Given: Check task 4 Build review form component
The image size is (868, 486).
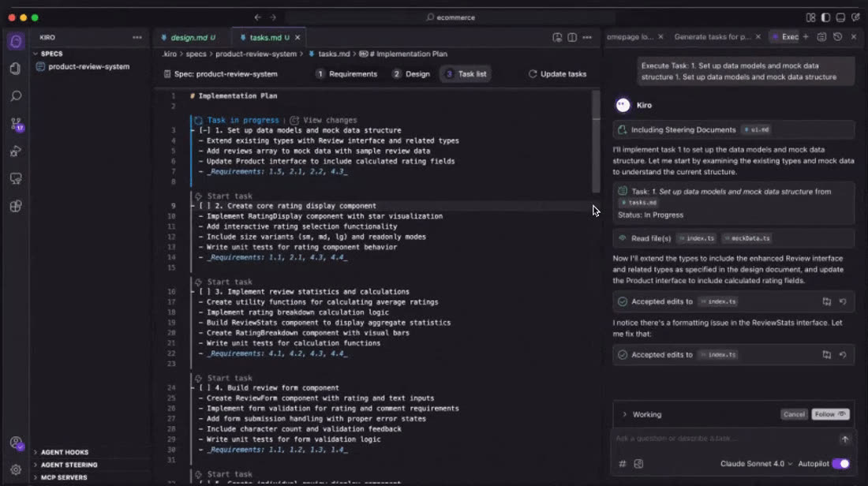Looking at the screenshot, I should point(205,388).
